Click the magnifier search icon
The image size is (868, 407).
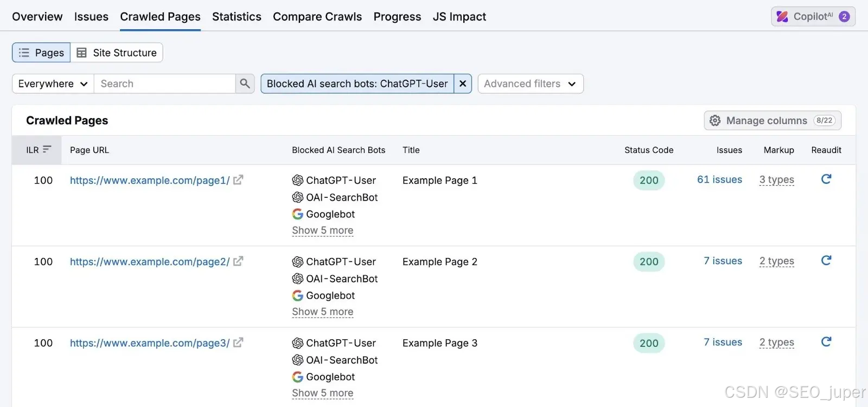245,83
